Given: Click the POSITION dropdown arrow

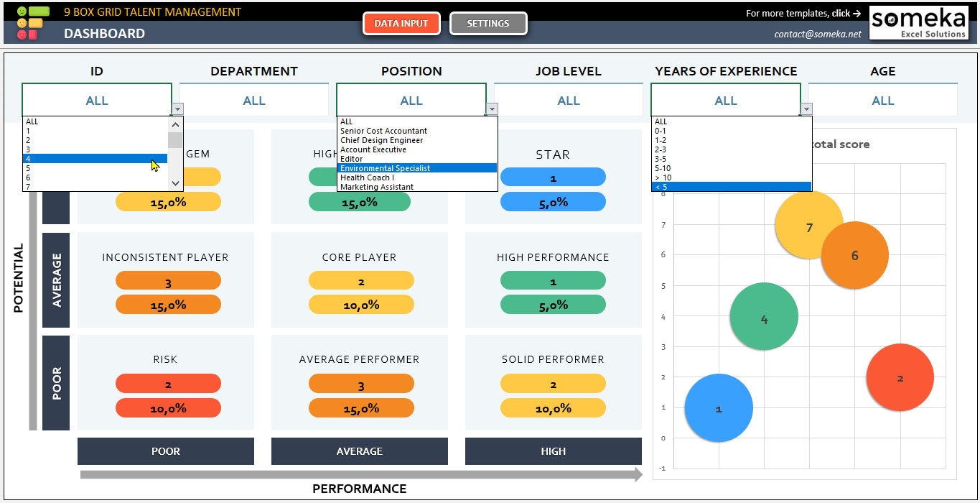Looking at the screenshot, I should tap(491, 109).
